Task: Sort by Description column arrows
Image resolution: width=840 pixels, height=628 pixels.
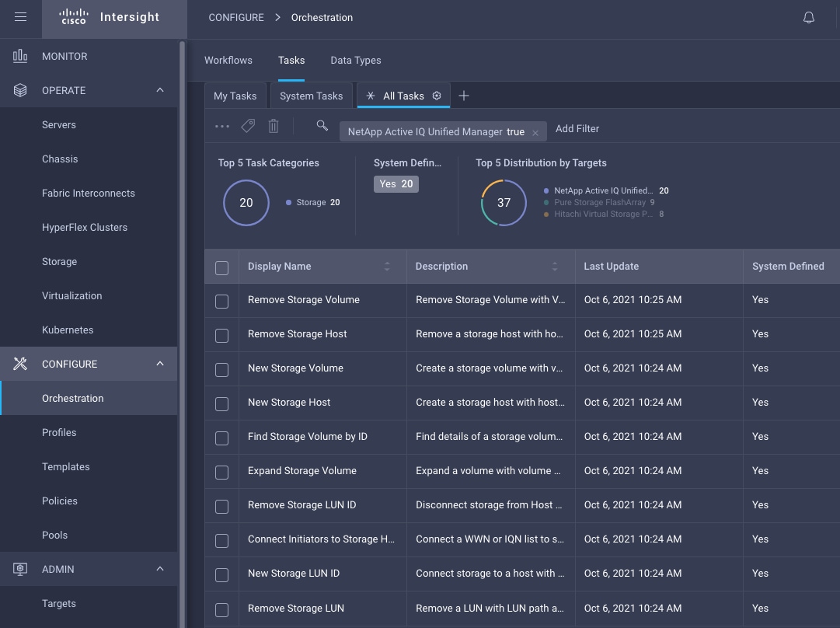Action: tap(555, 267)
